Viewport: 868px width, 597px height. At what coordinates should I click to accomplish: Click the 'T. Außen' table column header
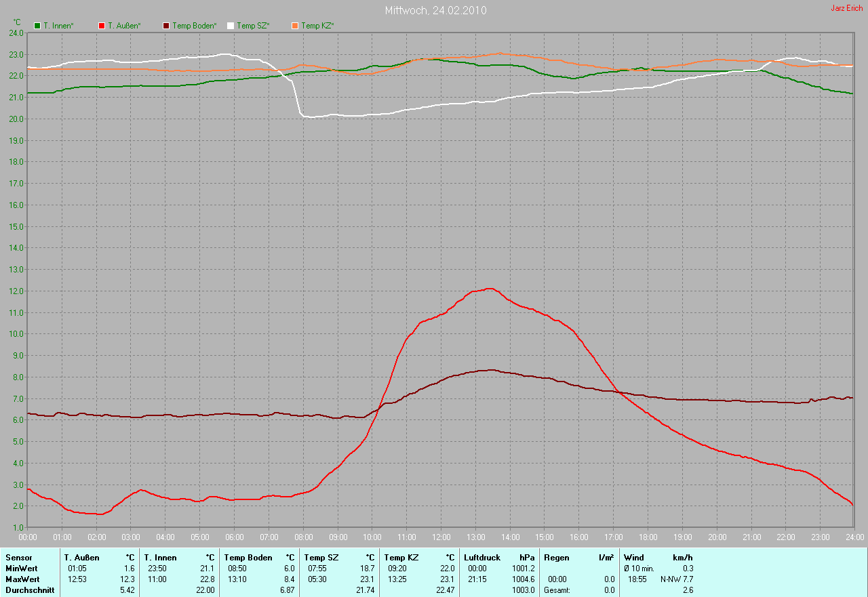click(x=81, y=558)
